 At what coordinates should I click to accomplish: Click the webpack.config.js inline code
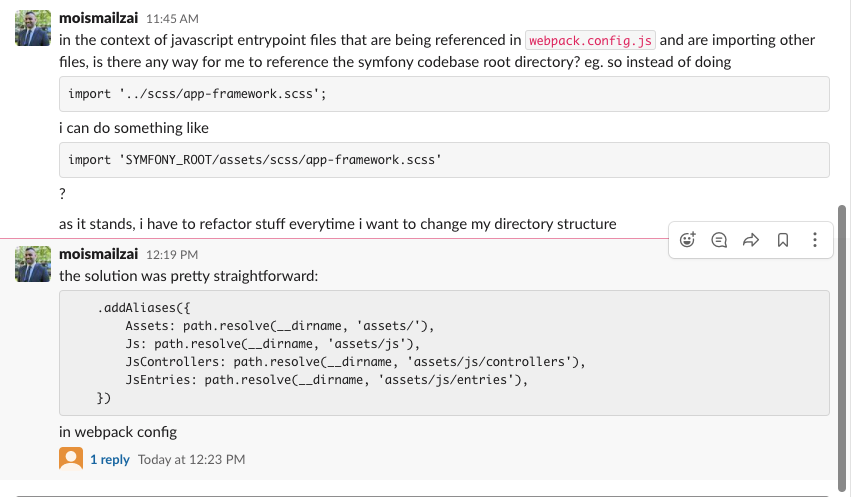[x=590, y=40]
